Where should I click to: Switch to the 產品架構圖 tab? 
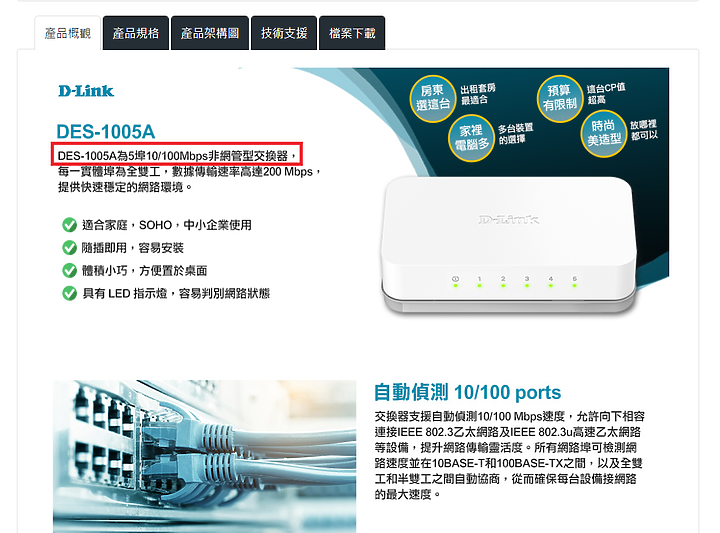click(210, 33)
